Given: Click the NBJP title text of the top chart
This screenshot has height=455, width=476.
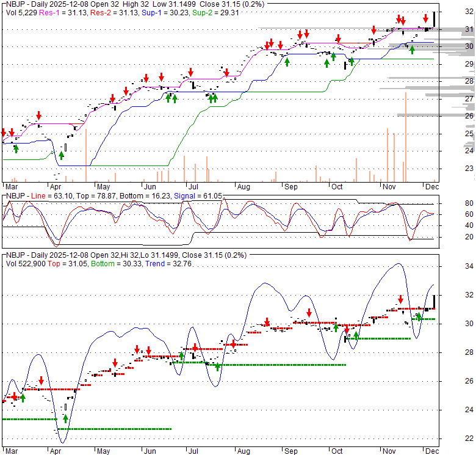Looking at the screenshot, I should [15, 4].
